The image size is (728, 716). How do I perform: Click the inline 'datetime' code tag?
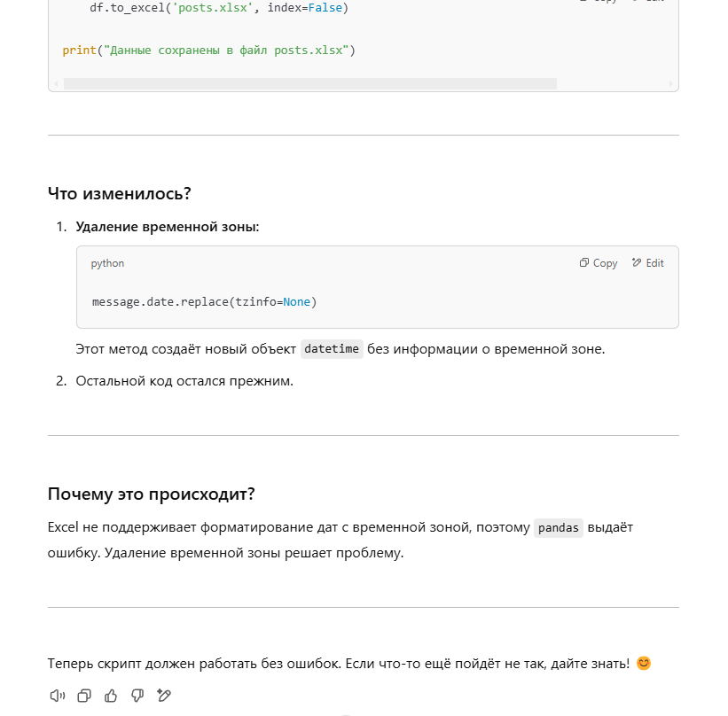tap(332, 349)
